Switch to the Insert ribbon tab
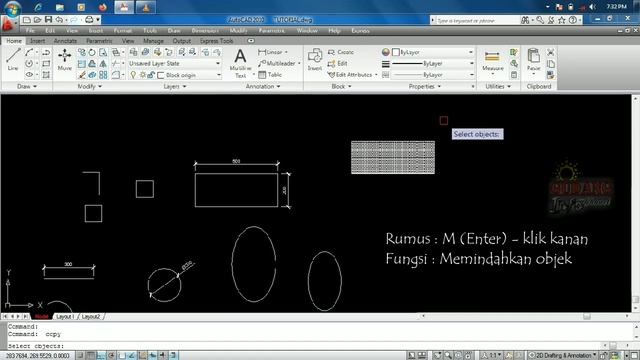The image size is (640, 360). point(37,41)
